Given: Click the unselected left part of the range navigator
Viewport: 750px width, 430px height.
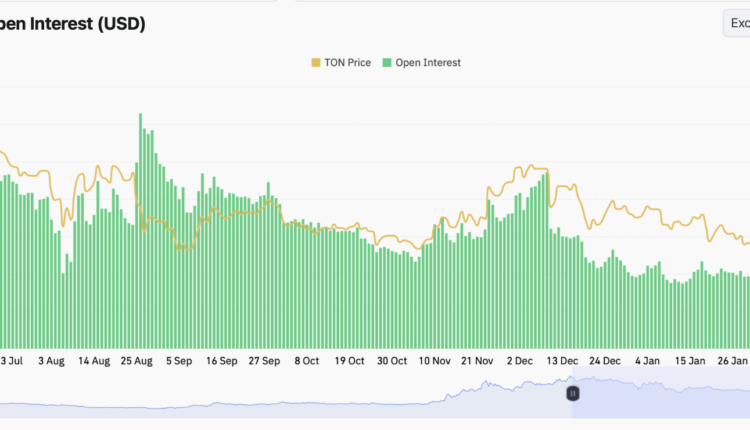Looking at the screenshot, I should coord(280,402).
